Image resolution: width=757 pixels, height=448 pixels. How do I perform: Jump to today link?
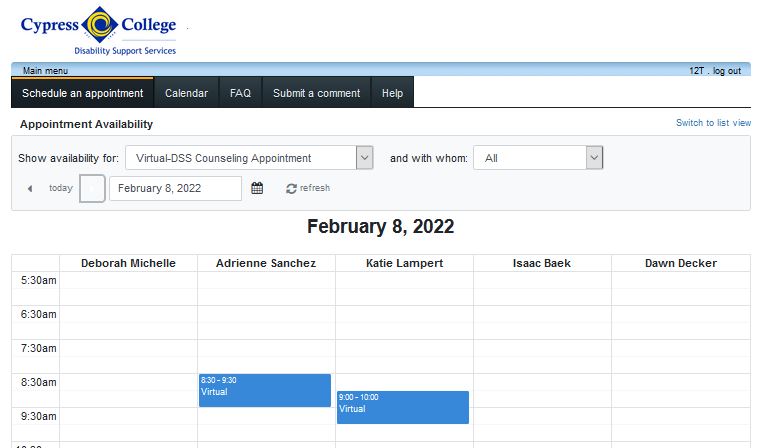point(61,188)
